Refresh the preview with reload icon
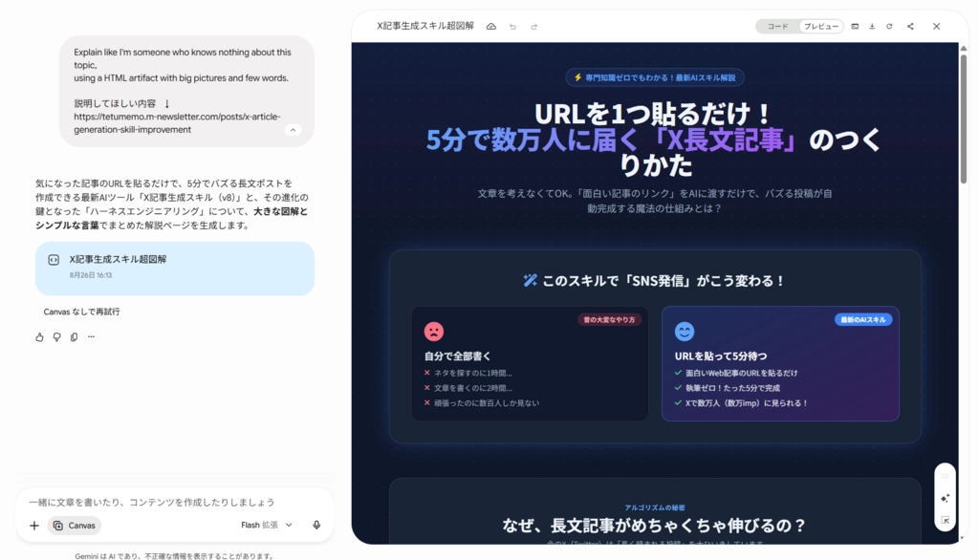This screenshot has height=560, width=979. pos(889,26)
